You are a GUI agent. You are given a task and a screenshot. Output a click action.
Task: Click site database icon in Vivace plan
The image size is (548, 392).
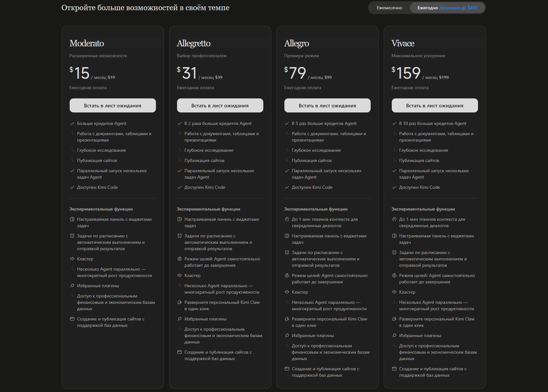click(x=394, y=369)
